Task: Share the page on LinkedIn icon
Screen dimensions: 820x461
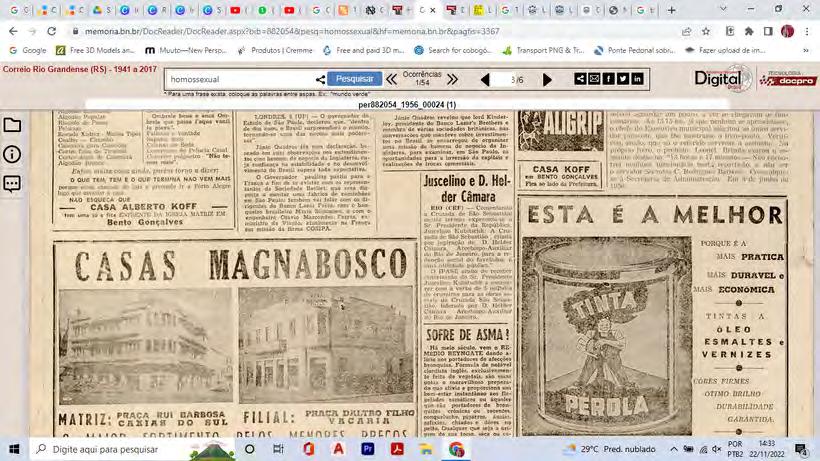Action: (637, 79)
